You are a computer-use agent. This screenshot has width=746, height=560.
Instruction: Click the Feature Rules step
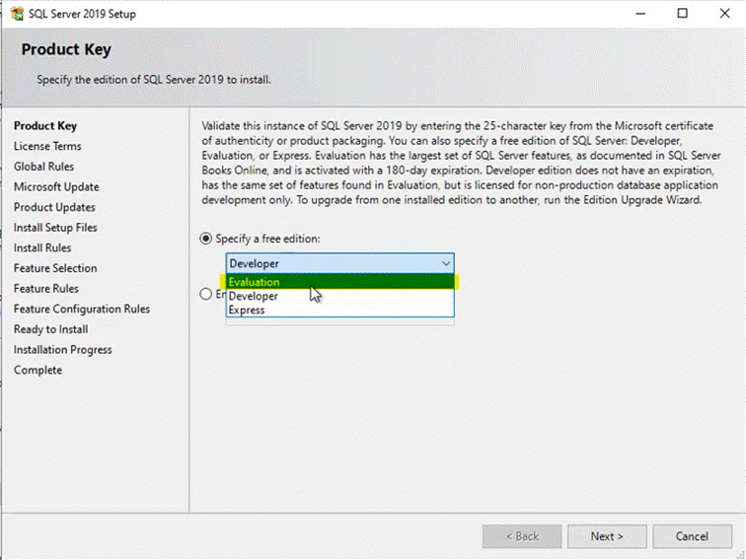point(46,289)
